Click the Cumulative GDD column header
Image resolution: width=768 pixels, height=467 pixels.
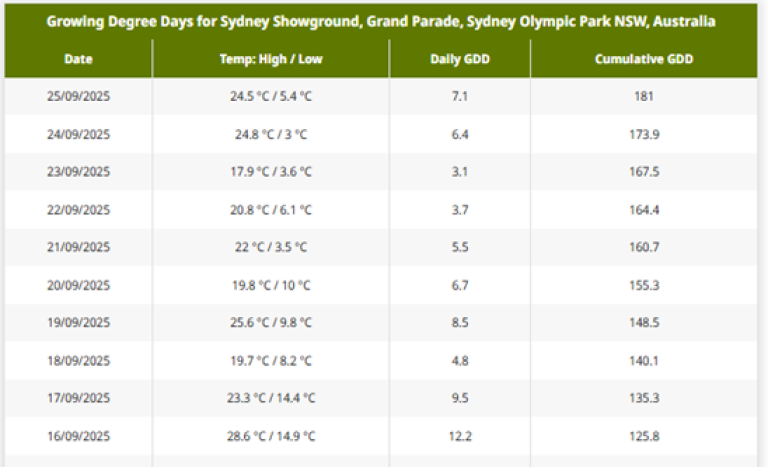coord(644,59)
